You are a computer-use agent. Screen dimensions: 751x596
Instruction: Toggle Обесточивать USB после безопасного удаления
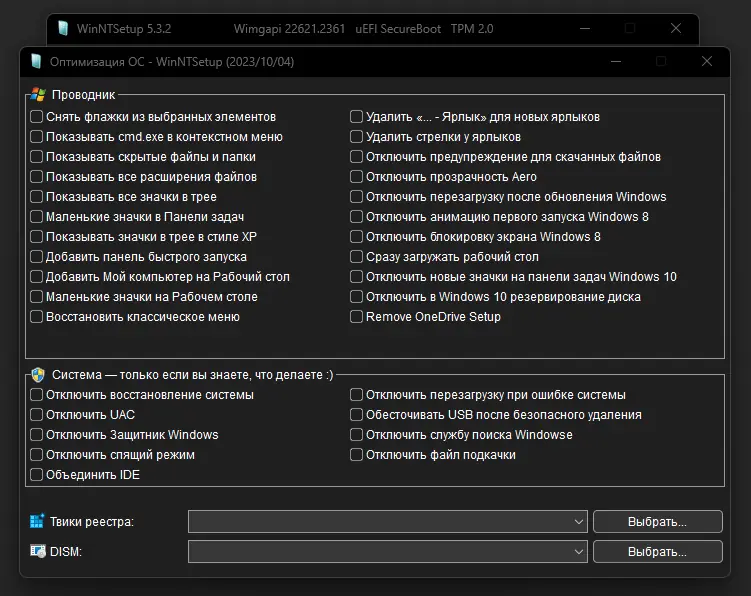[x=356, y=414]
